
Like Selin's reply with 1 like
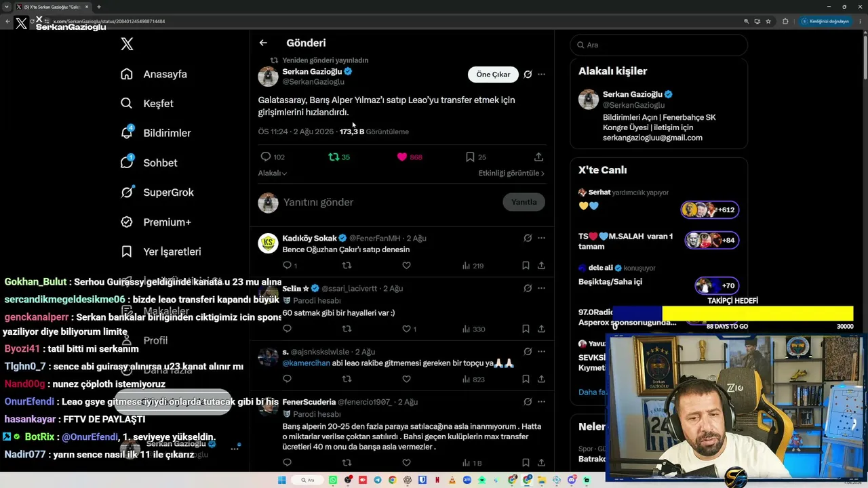[x=409, y=329]
